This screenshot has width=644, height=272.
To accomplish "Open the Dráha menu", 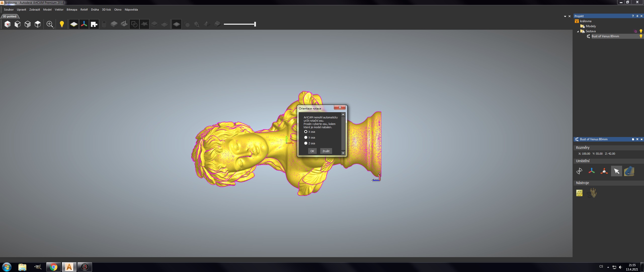I will [x=95, y=10].
